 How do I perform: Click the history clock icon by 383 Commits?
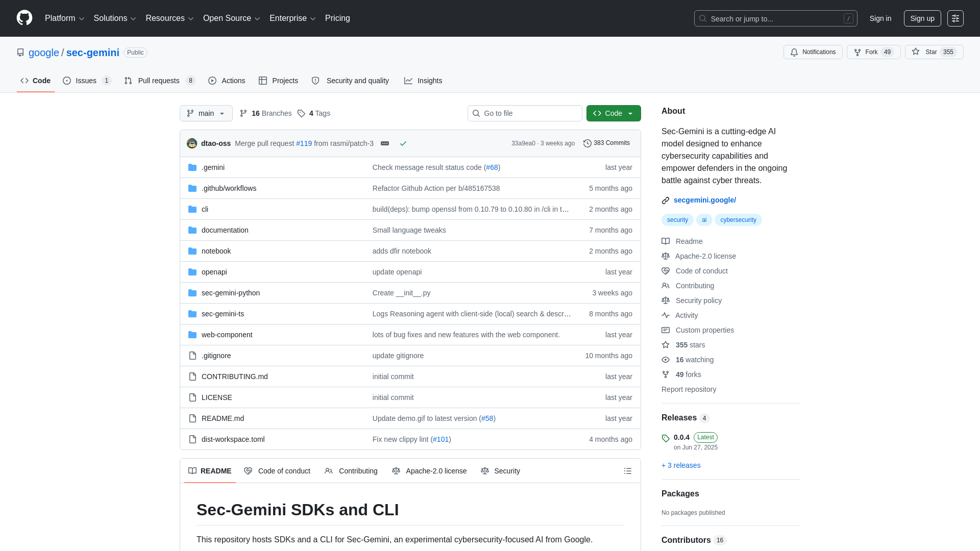coord(587,143)
